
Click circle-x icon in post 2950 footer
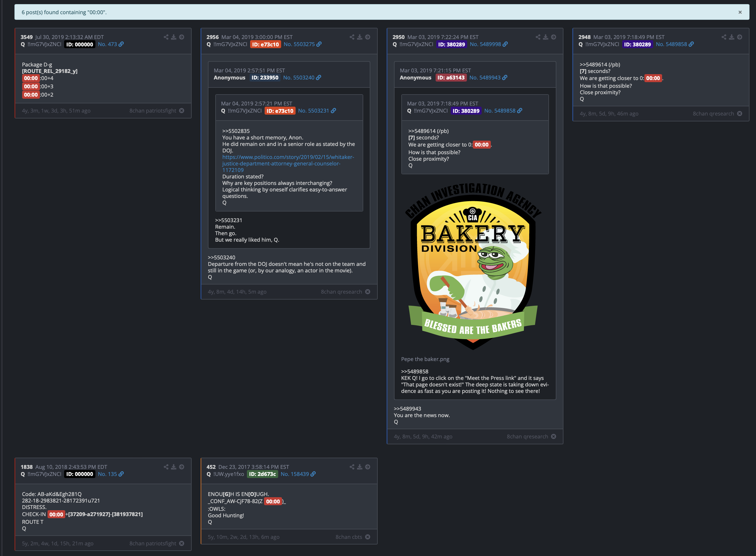click(x=553, y=436)
